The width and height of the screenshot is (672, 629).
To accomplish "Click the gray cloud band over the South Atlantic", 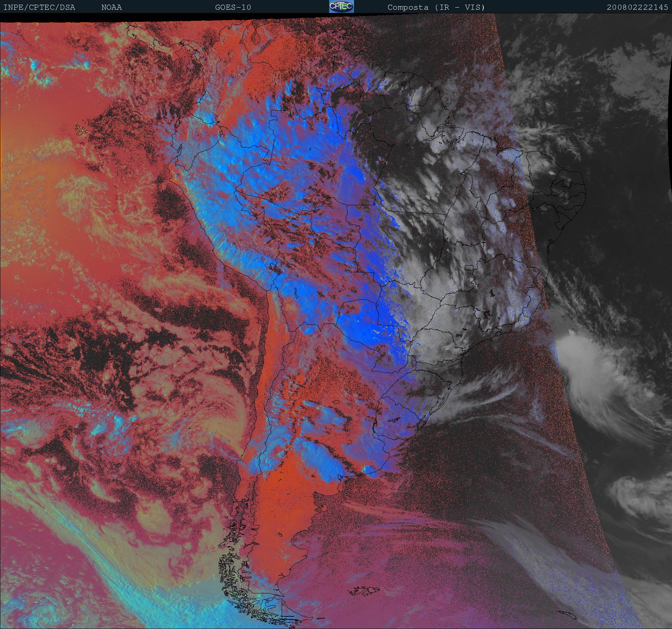I will [539, 539].
